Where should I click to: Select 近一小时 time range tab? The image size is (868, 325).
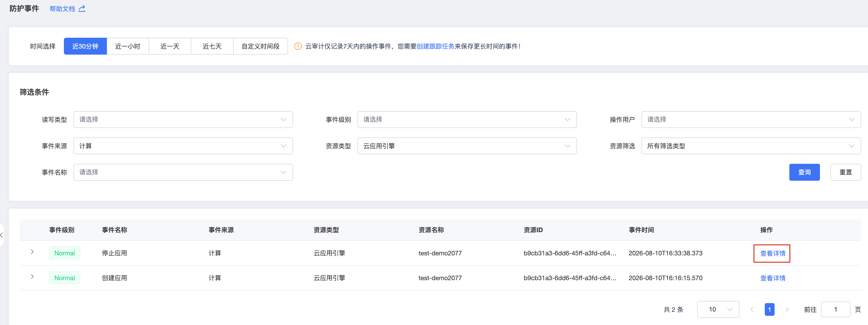coord(128,46)
